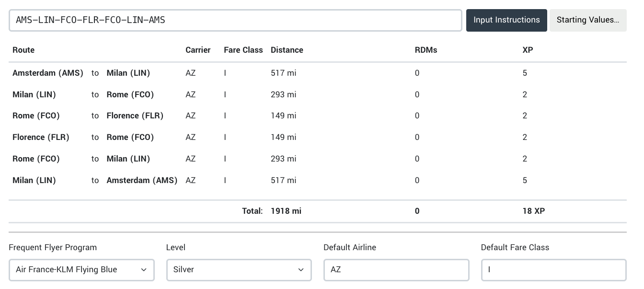Click the XP column header
The height and width of the screenshot is (289, 644).
coord(528,50)
